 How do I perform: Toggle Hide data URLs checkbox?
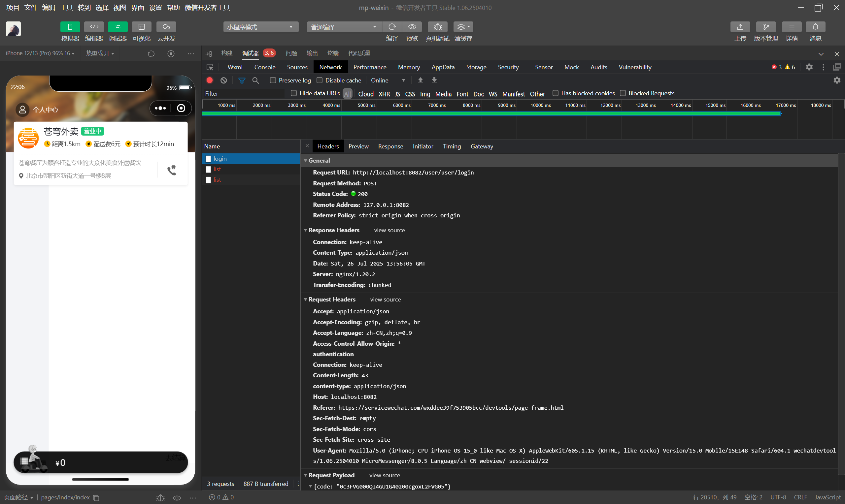(x=294, y=93)
